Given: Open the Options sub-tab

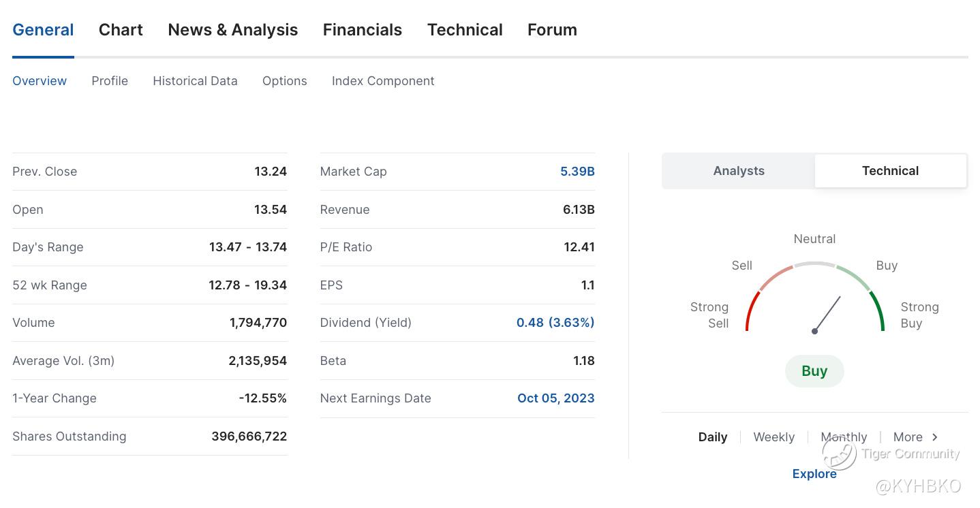Looking at the screenshot, I should (284, 81).
